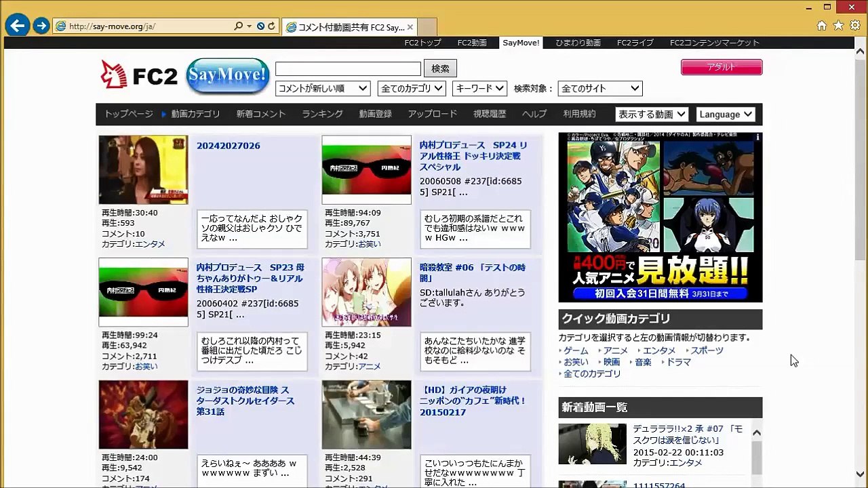Image resolution: width=868 pixels, height=488 pixels.
Task: Click the Stop loading icon in address bar
Action: 260,26
